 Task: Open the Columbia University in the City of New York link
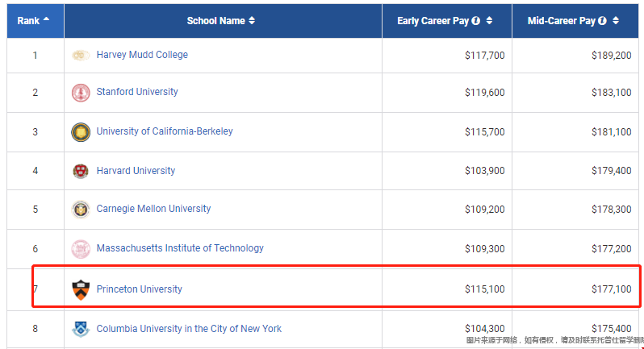189,329
